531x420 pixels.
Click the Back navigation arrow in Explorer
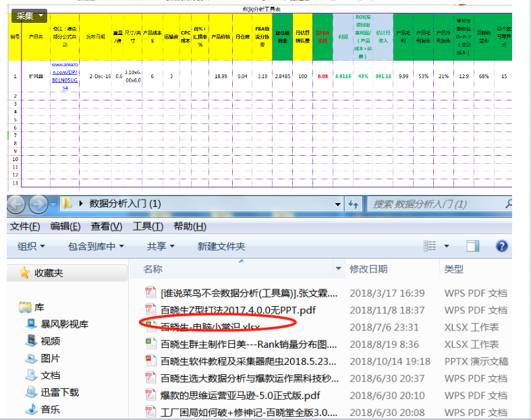(x=16, y=204)
